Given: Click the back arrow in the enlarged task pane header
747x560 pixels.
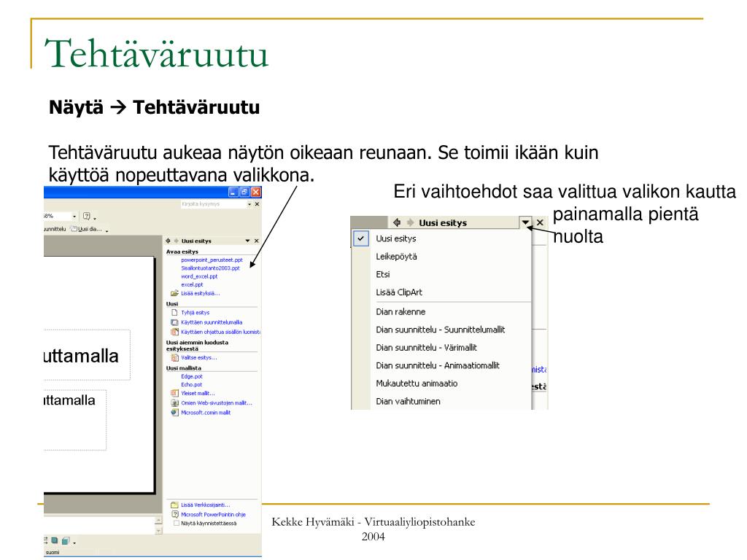Looking at the screenshot, I should [397, 222].
